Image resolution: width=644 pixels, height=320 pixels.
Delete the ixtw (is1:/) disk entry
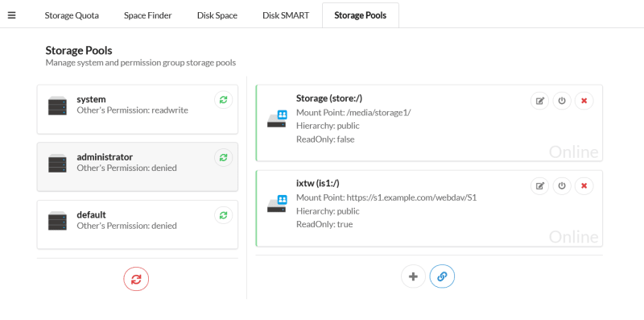coord(584,186)
